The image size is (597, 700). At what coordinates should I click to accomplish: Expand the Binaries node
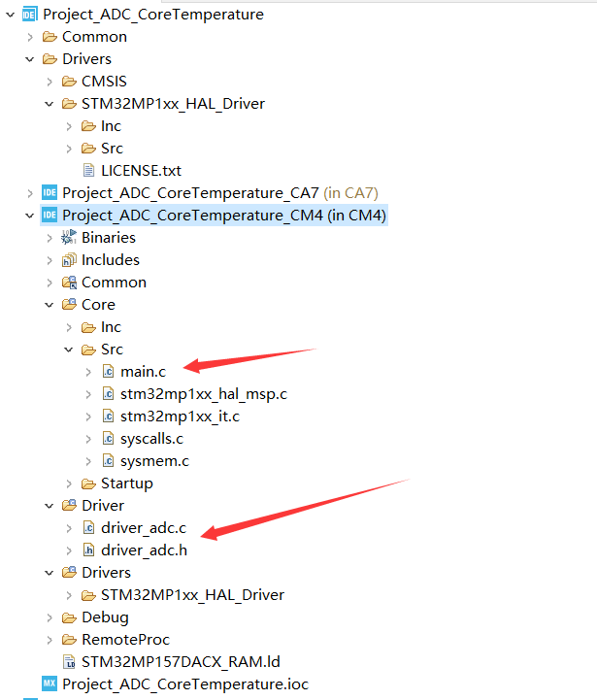(50, 238)
